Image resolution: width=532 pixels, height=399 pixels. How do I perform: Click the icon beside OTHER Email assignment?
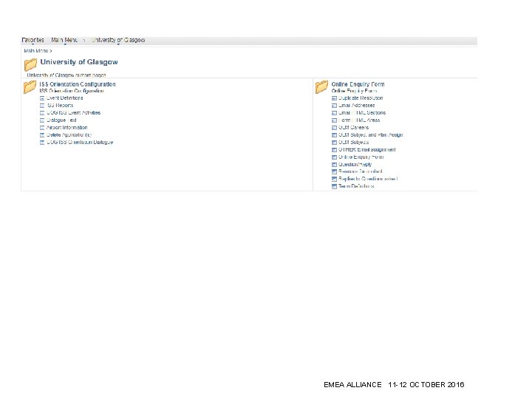(x=334, y=150)
